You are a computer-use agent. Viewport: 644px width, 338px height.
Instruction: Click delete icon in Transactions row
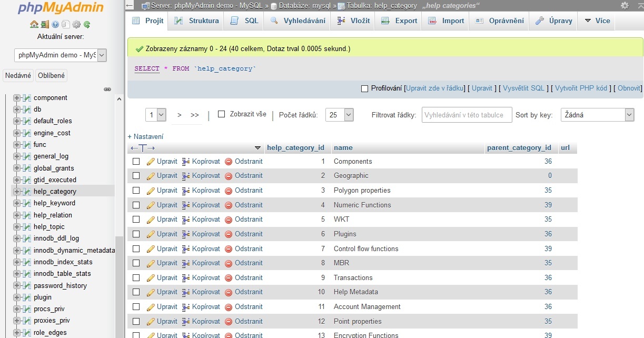(x=229, y=278)
